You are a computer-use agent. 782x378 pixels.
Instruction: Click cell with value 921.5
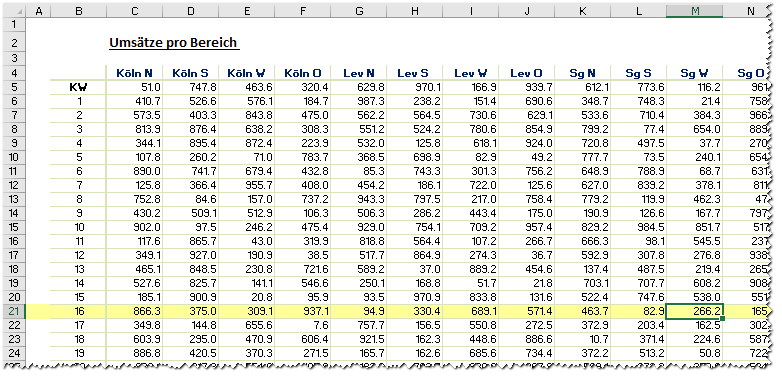click(359, 340)
